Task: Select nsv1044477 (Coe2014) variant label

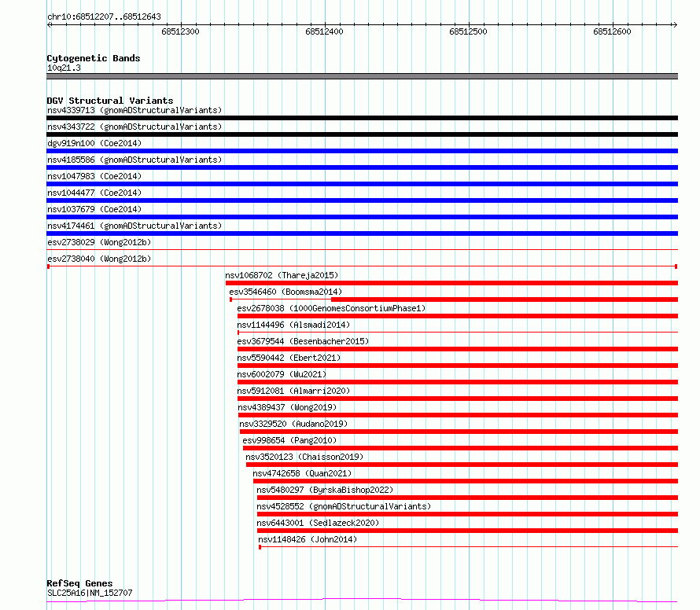Action: pos(94,193)
